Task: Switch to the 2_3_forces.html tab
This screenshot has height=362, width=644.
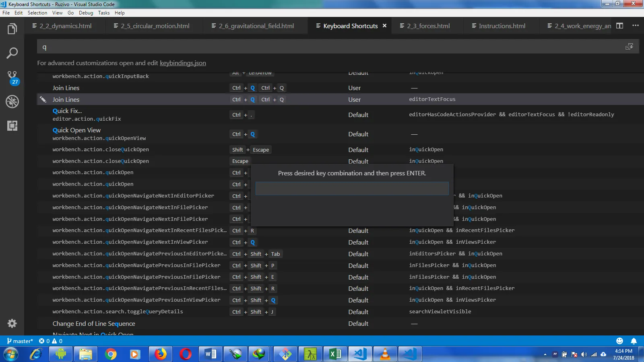Action: tap(428, 26)
